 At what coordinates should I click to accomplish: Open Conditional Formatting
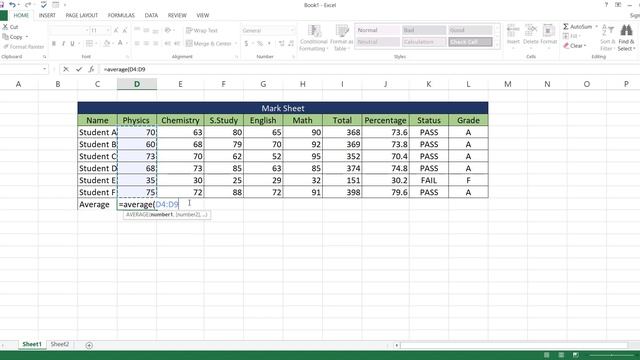313,38
